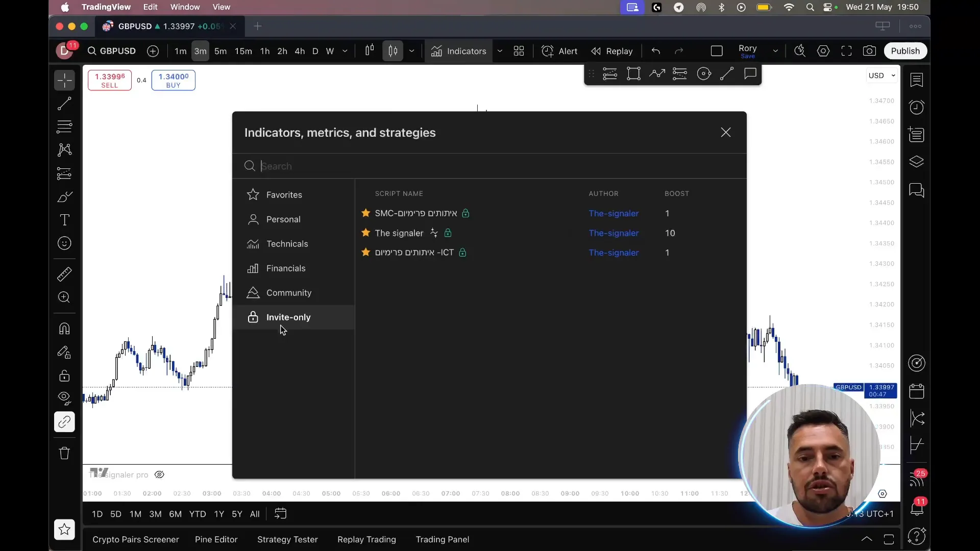Click the Publish button
The image size is (980, 551).
tap(905, 51)
